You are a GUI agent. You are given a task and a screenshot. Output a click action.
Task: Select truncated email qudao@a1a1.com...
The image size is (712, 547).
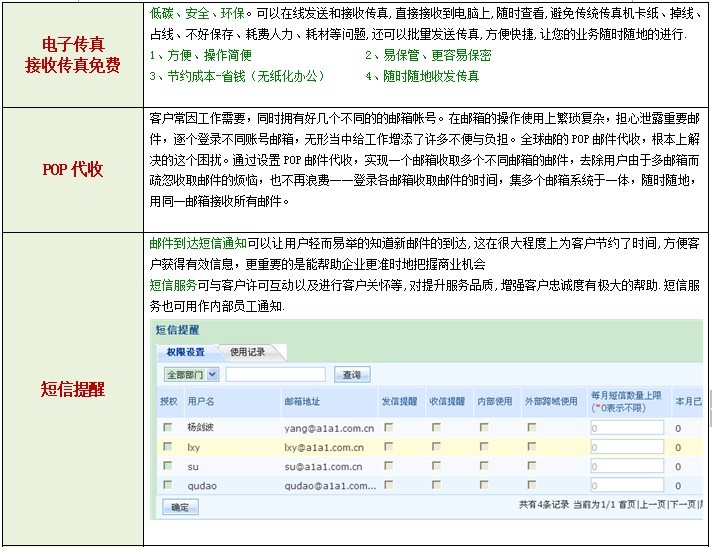click(330, 486)
